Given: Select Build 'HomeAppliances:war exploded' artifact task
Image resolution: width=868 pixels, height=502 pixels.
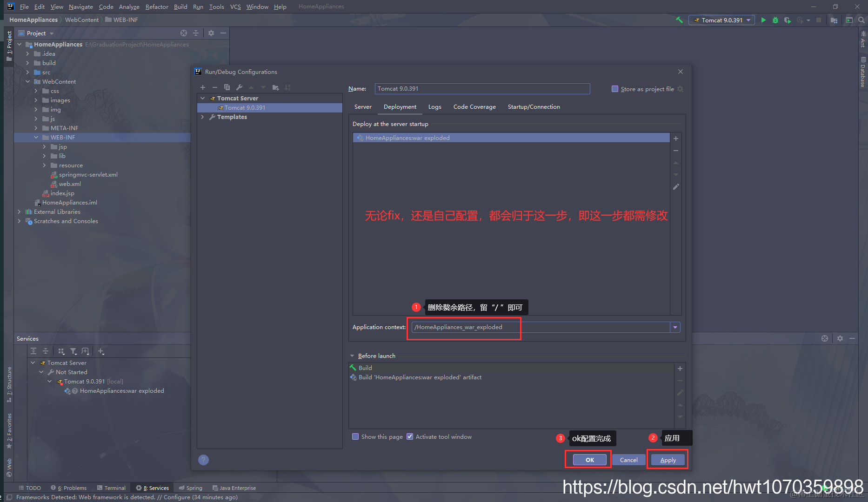Looking at the screenshot, I should click(x=420, y=377).
